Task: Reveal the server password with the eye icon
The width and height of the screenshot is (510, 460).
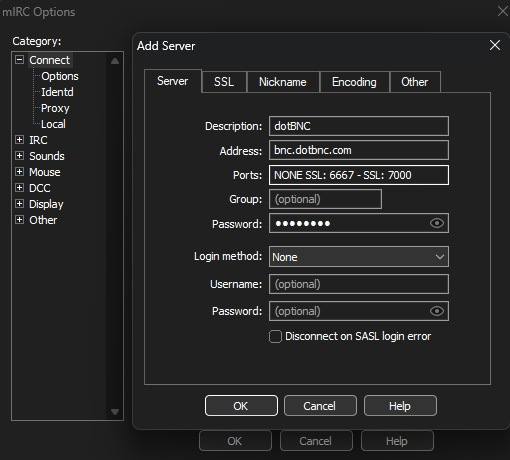Action: click(437, 223)
